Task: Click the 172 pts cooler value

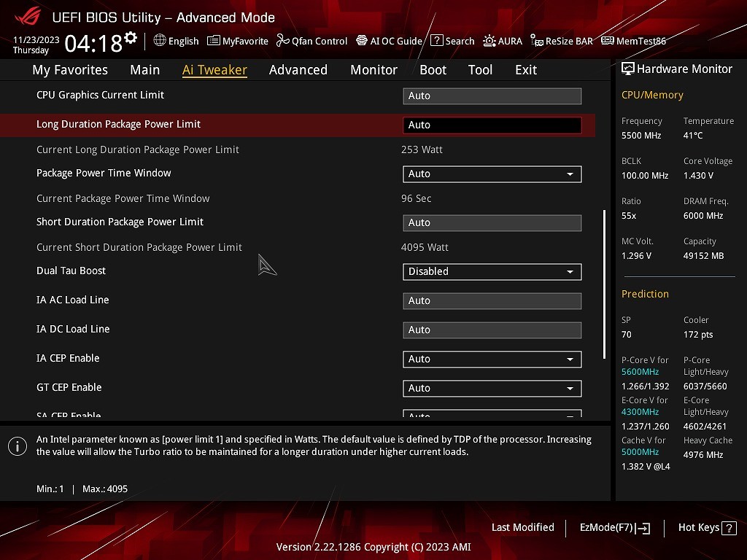Action: [698, 334]
